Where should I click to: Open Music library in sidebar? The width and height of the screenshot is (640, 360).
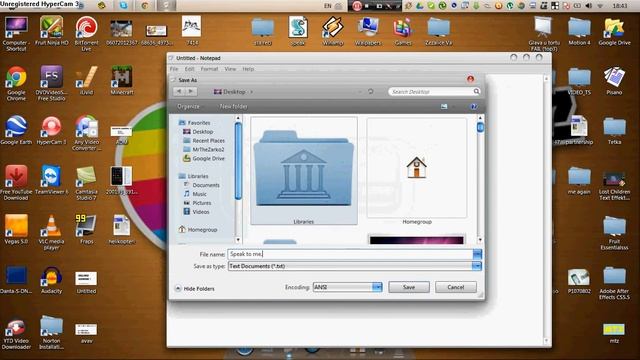point(195,194)
